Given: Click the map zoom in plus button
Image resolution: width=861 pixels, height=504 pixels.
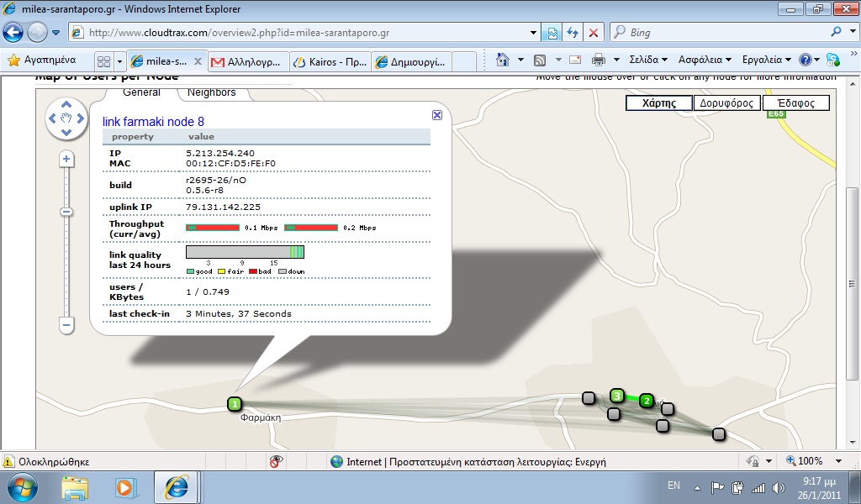Looking at the screenshot, I should [66, 160].
